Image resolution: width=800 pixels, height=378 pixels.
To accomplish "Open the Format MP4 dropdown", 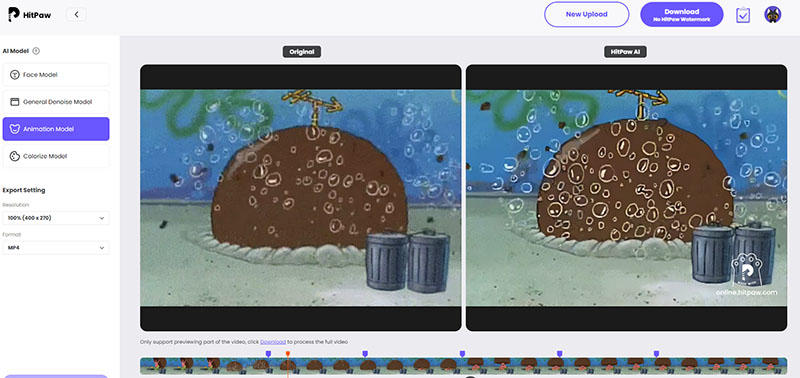I will tap(56, 247).
